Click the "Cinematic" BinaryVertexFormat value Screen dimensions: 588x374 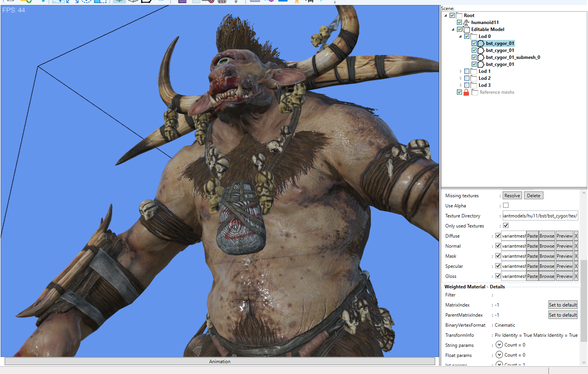coord(505,325)
